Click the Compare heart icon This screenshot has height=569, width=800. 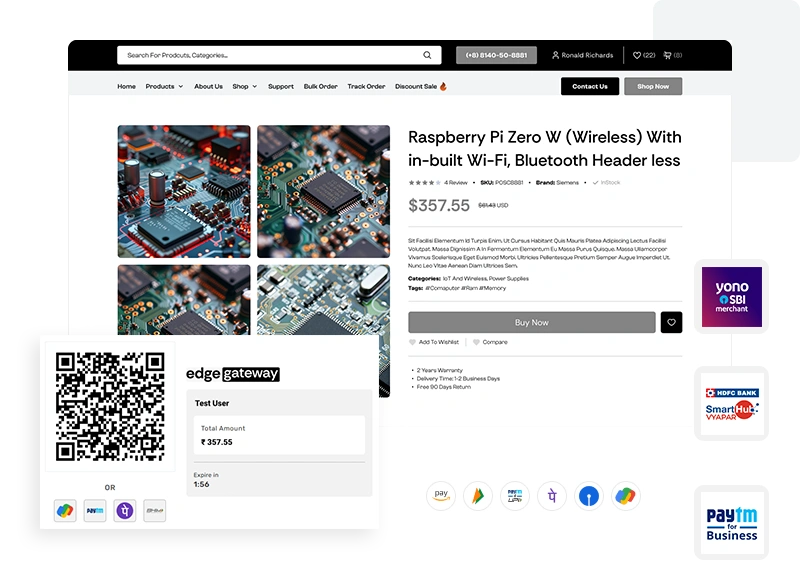(476, 342)
